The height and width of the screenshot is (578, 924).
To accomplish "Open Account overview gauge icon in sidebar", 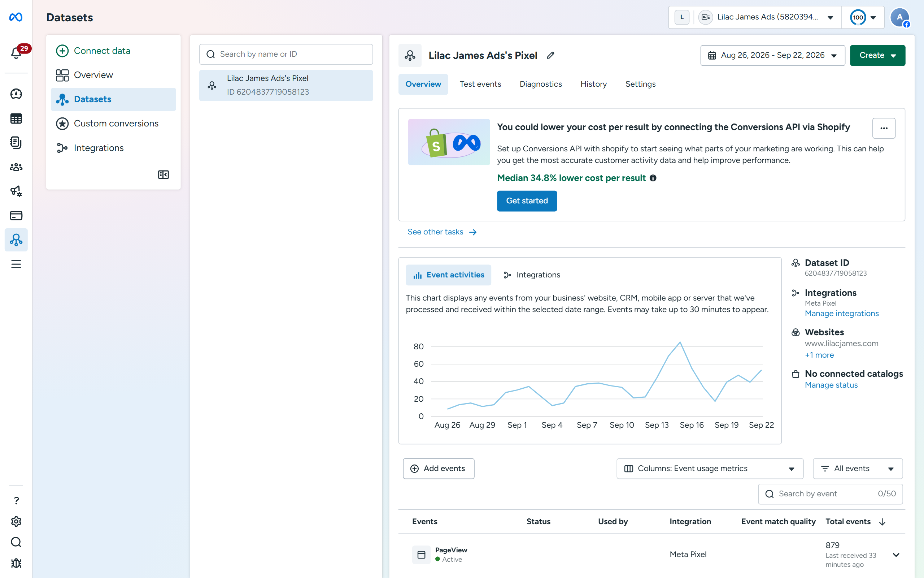I will [16, 94].
